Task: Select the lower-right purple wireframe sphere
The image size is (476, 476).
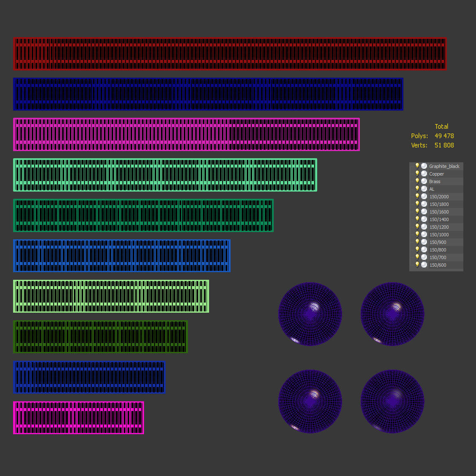Action: tap(392, 401)
